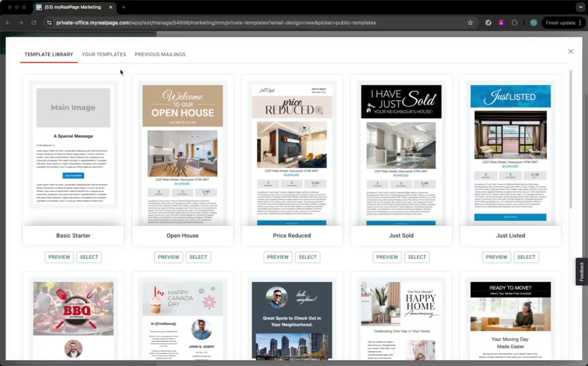Click the Price Reduced template thumbnail
588x366 pixels.
292,150
